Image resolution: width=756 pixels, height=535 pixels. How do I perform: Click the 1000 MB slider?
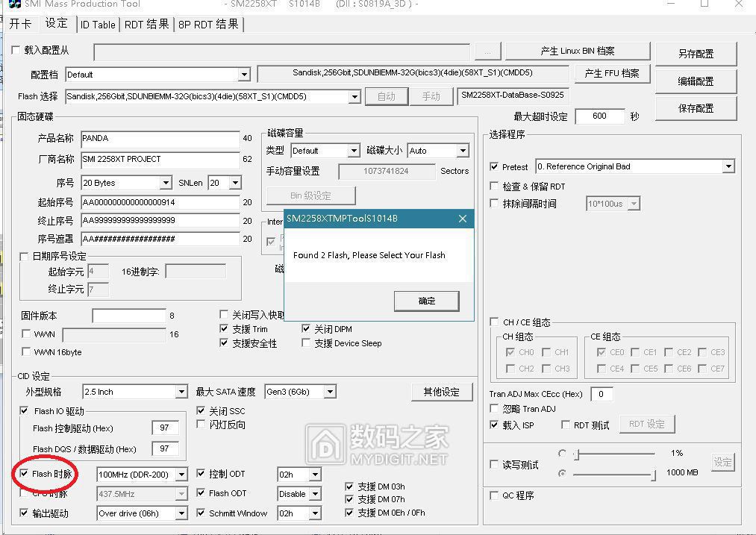pyautogui.click(x=613, y=475)
